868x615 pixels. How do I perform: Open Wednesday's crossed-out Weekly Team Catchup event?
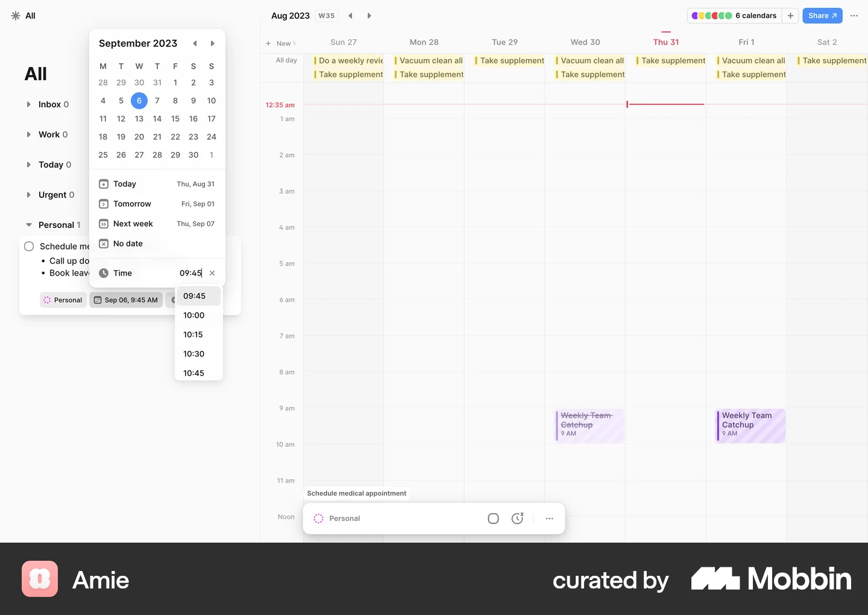(x=590, y=426)
